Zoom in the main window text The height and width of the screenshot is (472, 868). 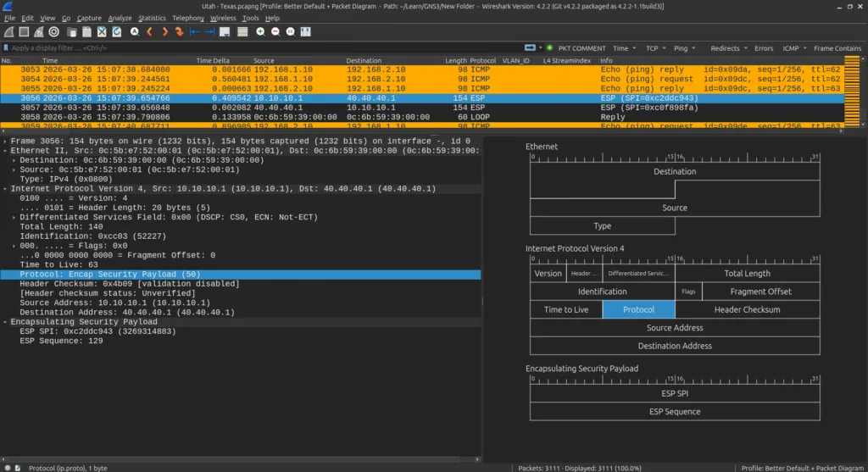[260, 32]
